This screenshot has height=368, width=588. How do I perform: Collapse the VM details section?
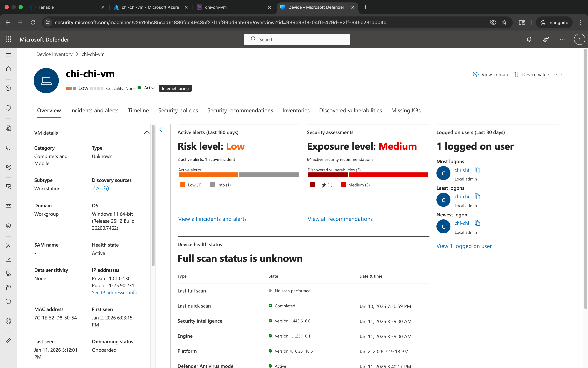click(x=146, y=132)
